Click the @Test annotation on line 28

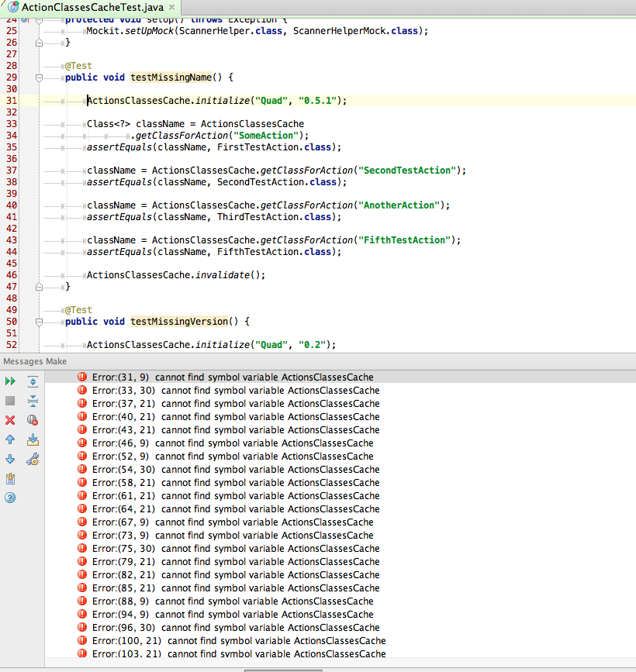click(78, 66)
